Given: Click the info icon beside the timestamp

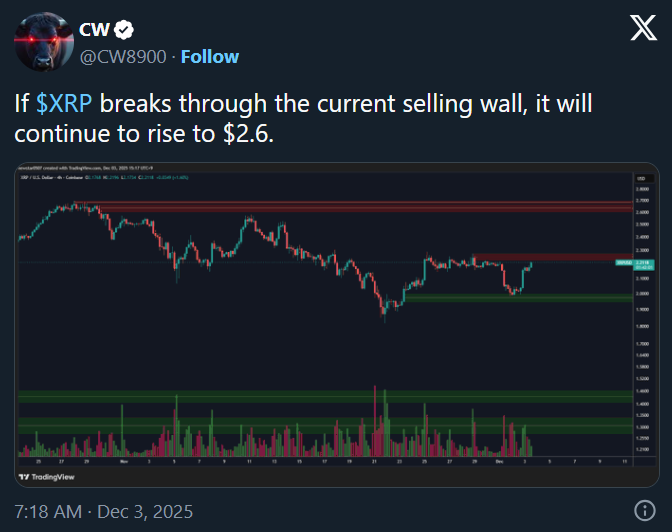Looking at the screenshot, I should (645, 511).
